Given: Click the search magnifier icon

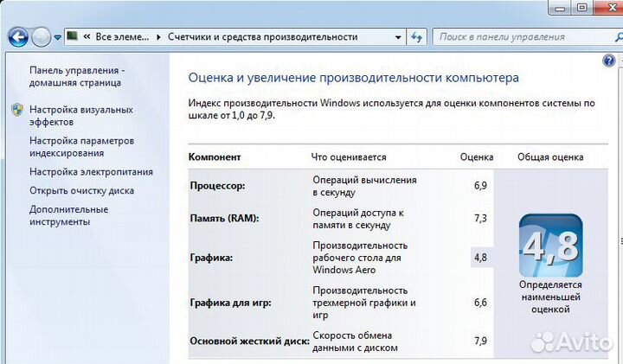Looking at the screenshot, I should (x=618, y=37).
